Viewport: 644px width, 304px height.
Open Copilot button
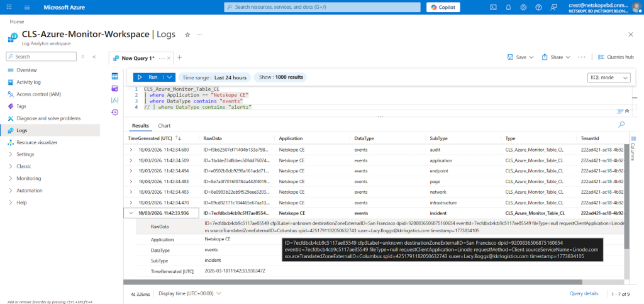(x=443, y=7)
